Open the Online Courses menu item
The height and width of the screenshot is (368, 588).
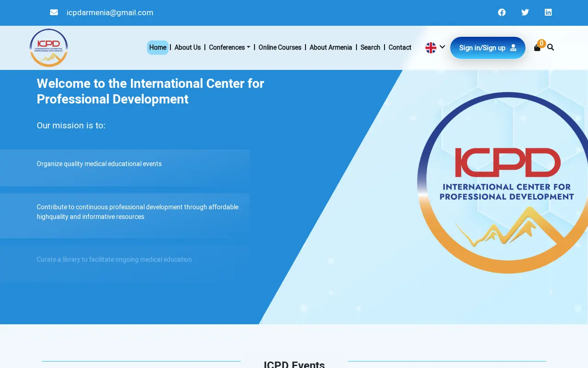pos(280,47)
